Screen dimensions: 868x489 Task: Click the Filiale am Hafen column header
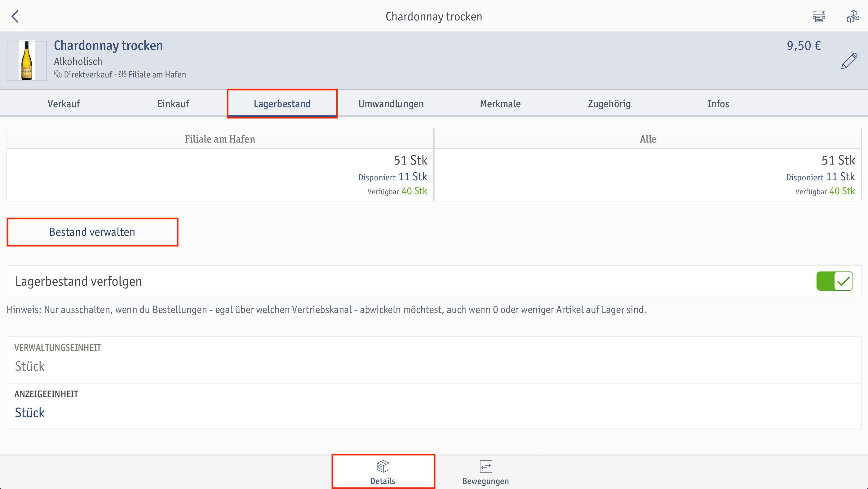[x=220, y=139]
